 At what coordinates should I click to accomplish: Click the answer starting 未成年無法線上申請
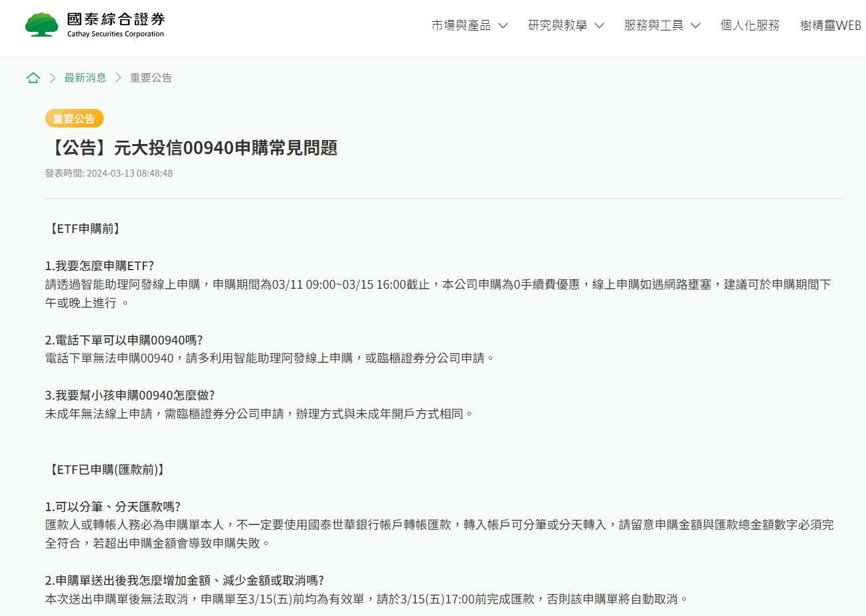pos(260,414)
